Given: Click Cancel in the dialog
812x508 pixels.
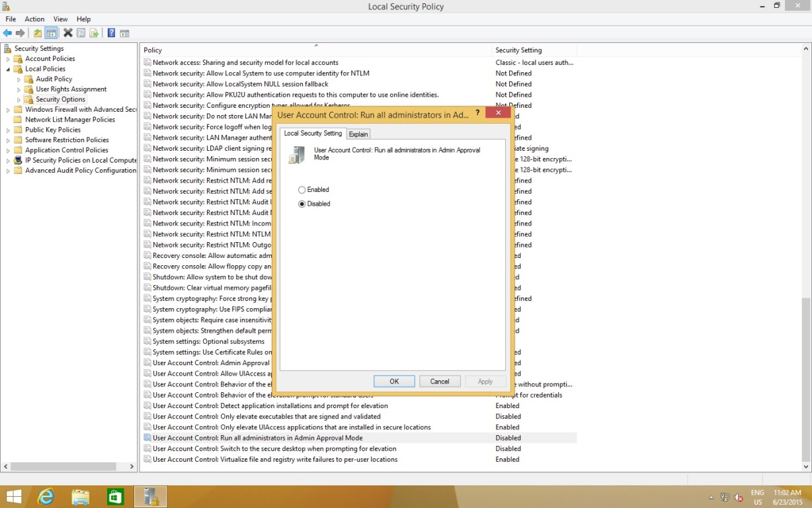Looking at the screenshot, I should click(440, 382).
